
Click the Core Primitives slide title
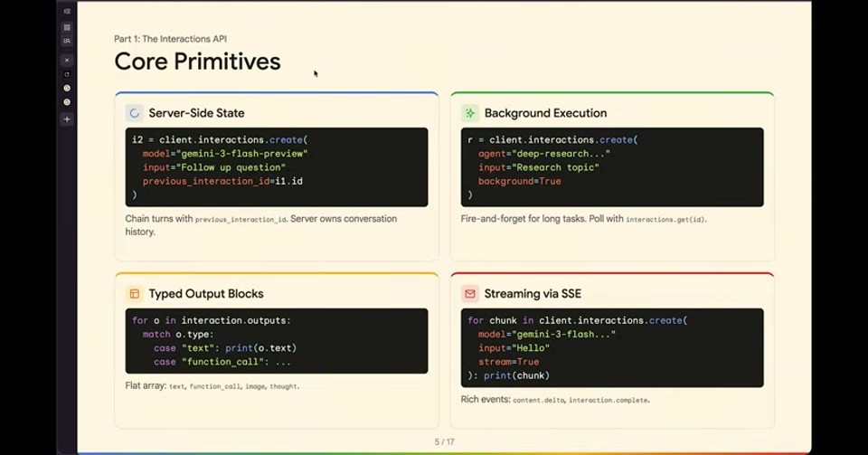(x=198, y=62)
